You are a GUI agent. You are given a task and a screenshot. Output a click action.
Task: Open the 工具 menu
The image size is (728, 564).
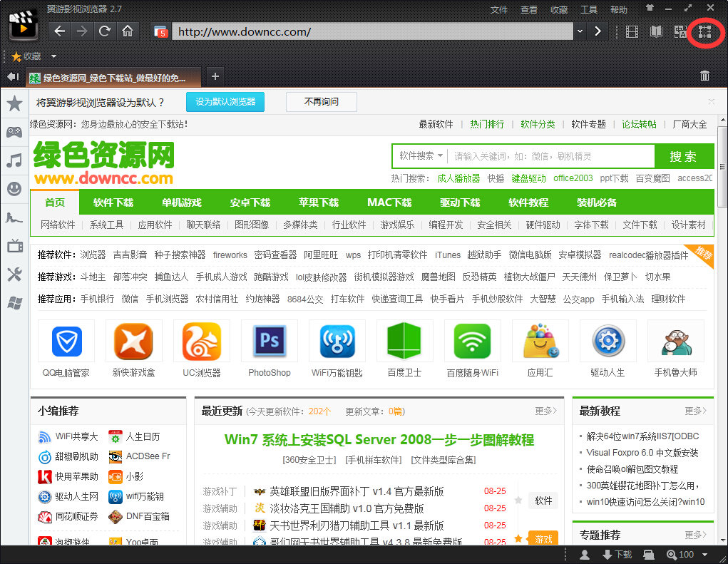pyautogui.click(x=589, y=9)
